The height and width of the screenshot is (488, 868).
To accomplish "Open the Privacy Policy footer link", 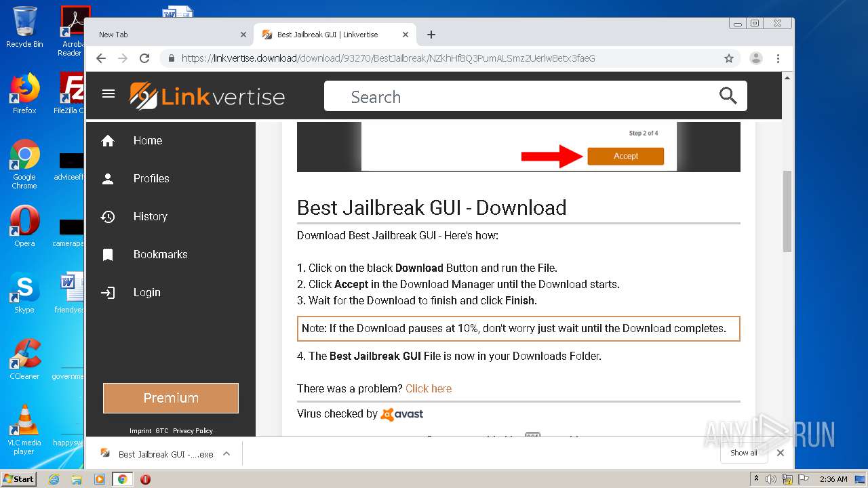I will click(193, 430).
